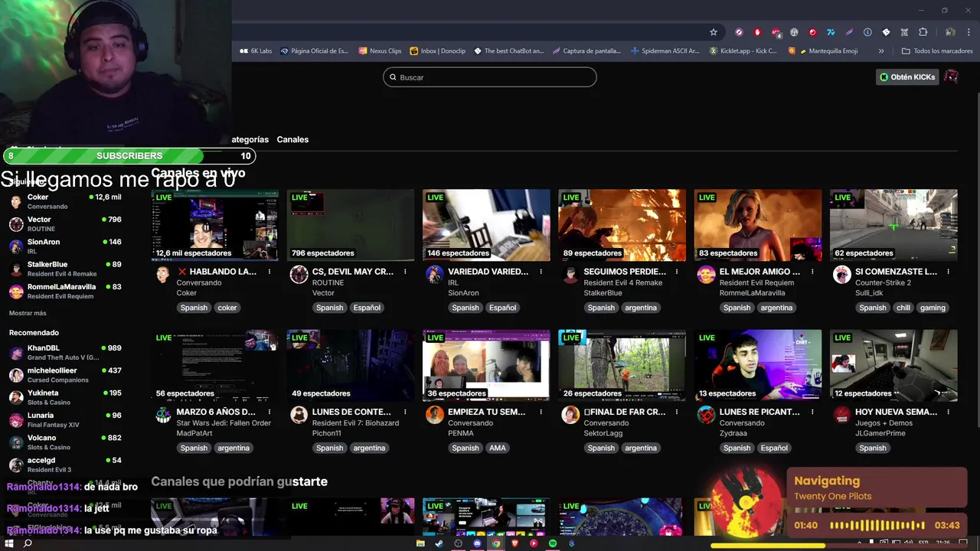Filter by the coker tag under Coker
Viewport: 980px width, 551px height.
227,308
